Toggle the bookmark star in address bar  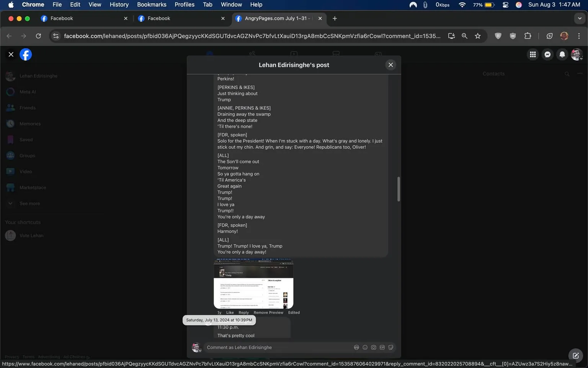click(477, 36)
